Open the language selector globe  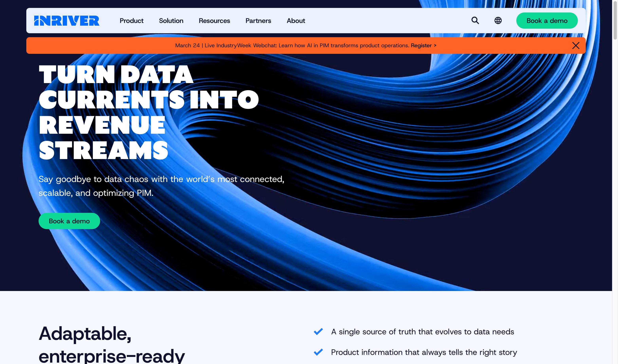(x=498, y=21)
